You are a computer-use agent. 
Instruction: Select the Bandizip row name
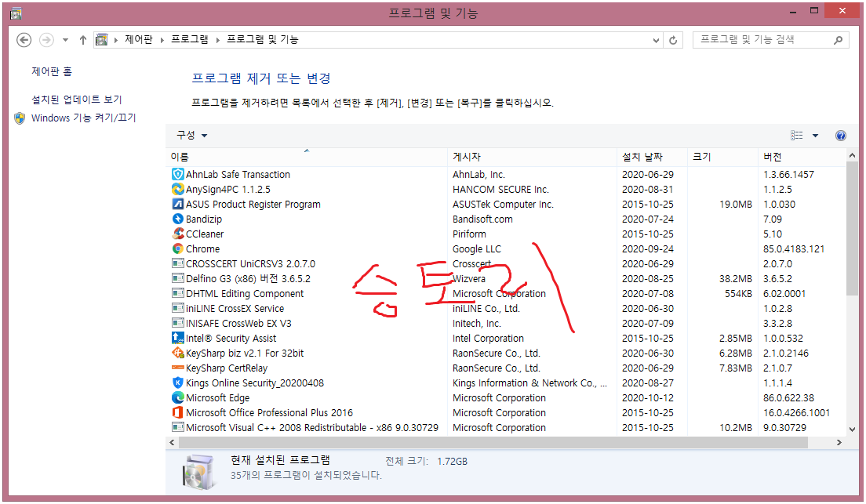coord(204,219)
